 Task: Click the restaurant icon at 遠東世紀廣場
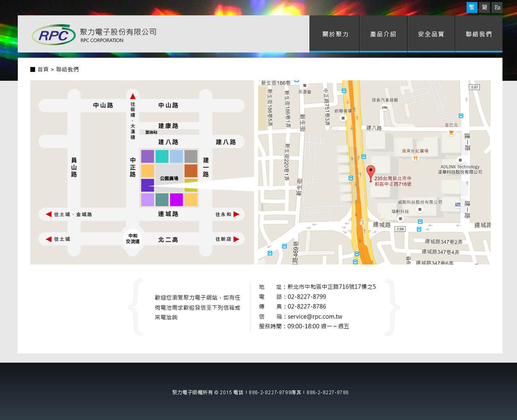(415, 158)
